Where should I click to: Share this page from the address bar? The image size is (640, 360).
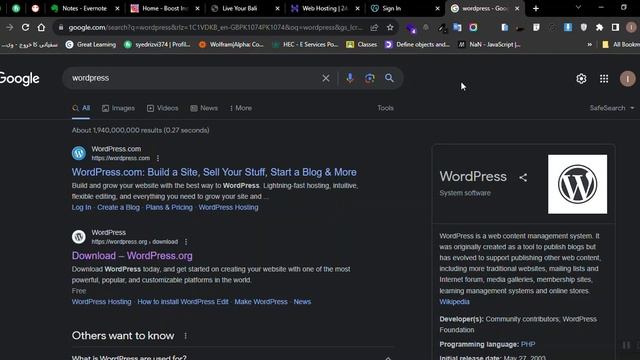374,27
